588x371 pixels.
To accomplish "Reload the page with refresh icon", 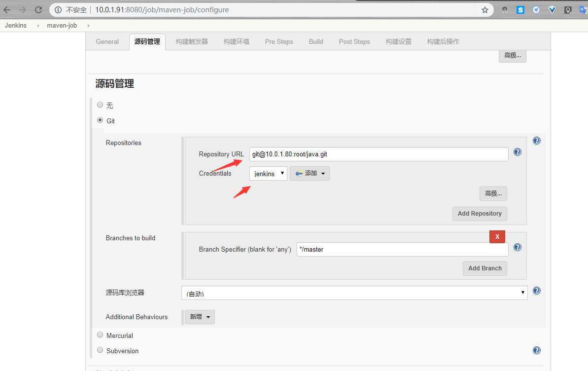I will [x=38, y=10].
